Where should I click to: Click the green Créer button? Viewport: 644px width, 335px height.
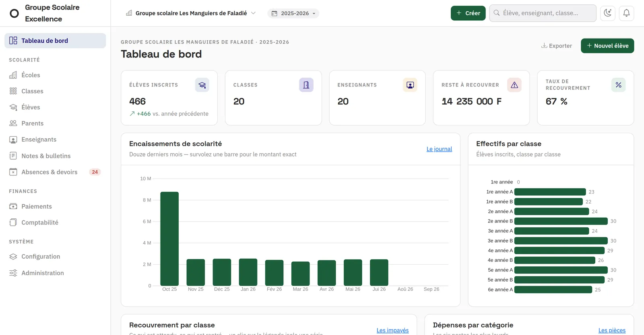(x=468, y=13)
